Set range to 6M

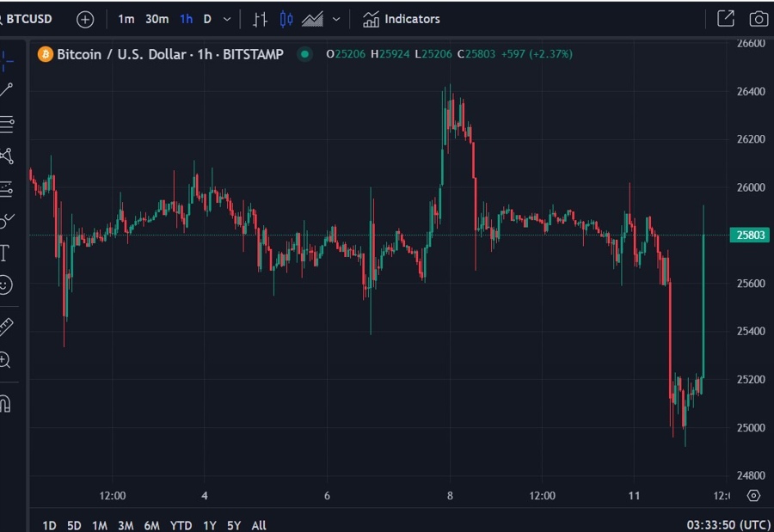pyautogui.click(x=152, y=525)
